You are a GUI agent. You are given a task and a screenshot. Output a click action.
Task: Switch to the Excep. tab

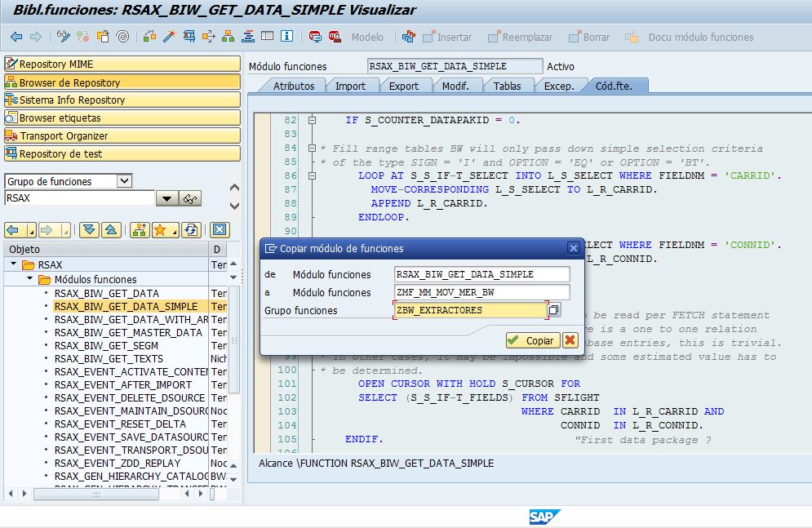(559, 86)
